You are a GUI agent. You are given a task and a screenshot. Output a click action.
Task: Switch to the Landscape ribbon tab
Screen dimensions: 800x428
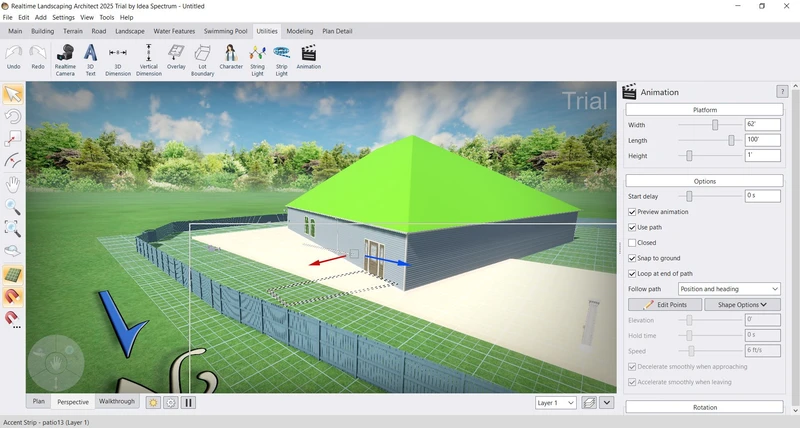point(130,31)
